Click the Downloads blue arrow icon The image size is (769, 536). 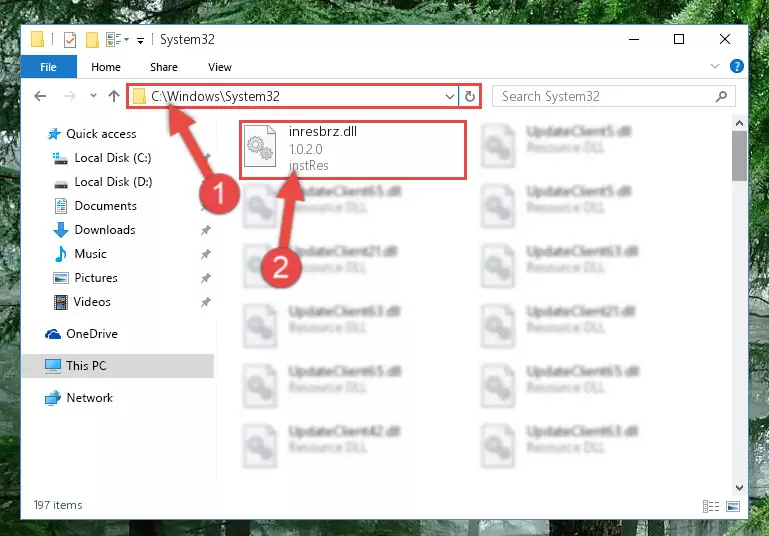point(61,230)
